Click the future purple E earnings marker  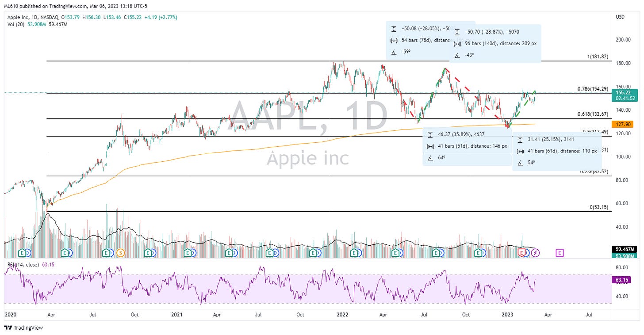tap(560, 253)
